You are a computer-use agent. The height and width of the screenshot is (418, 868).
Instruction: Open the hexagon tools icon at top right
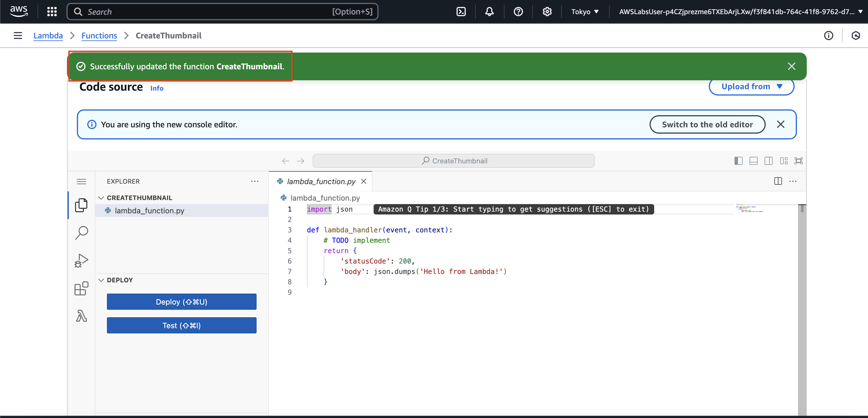[856, 35]
